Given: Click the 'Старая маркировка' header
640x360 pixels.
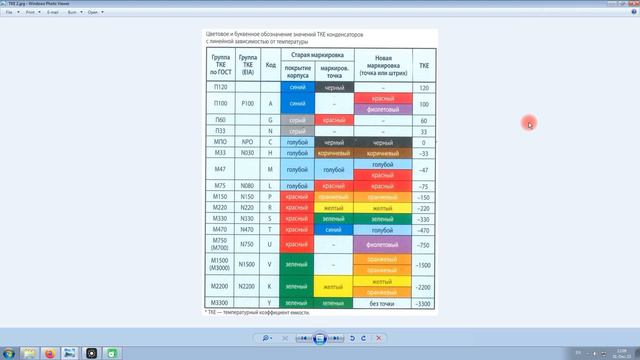Looking at the screenshot, I should click(317, 55).
